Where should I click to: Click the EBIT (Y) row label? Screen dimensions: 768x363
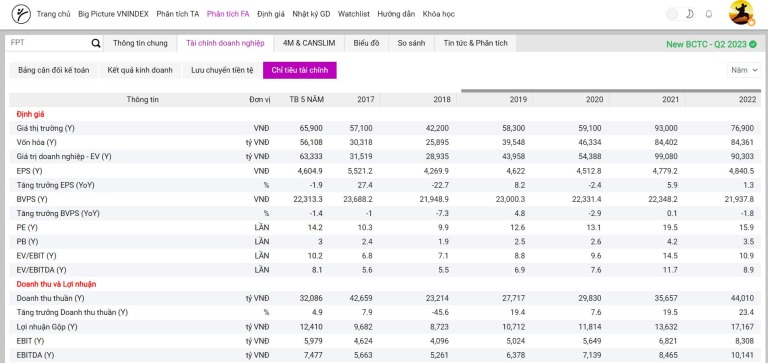[30, 340]
